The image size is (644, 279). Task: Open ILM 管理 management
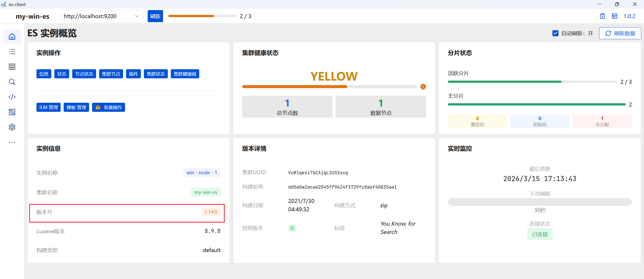pos(48,107)
